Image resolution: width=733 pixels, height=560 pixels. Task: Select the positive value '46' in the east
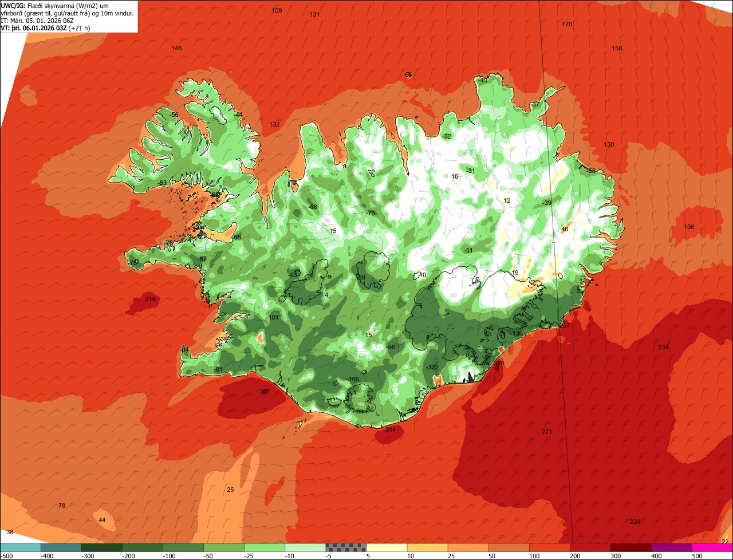point(565,229)
